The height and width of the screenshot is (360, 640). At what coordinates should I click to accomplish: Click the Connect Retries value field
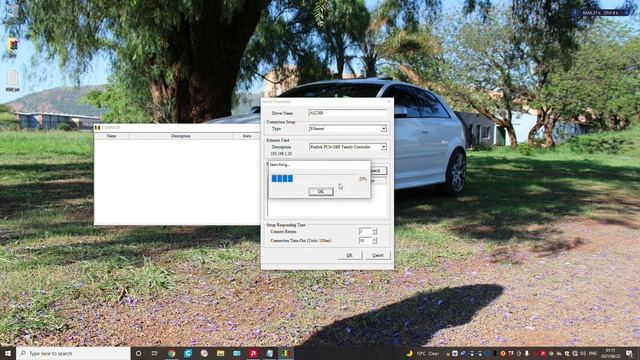pyautogui.click(x=365, y=231)
